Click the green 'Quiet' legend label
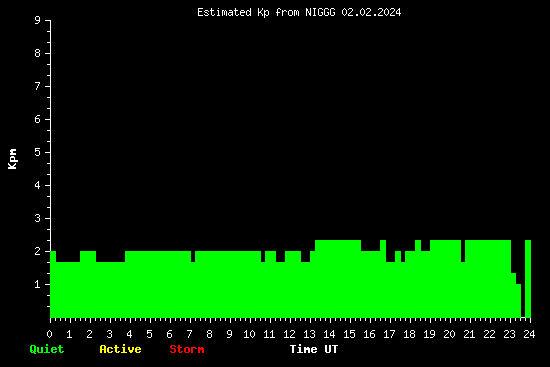The width and height of the screenshot is (550, 367). (47, 349)
